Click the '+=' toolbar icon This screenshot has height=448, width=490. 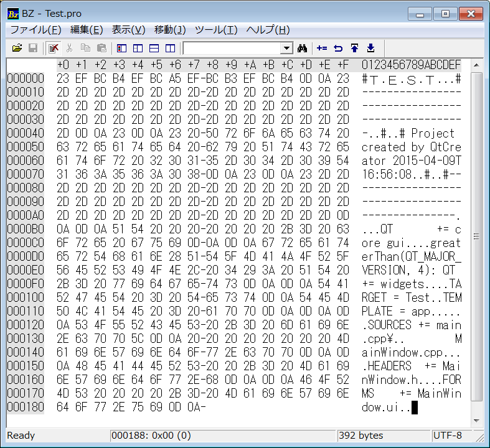(322, 48)
